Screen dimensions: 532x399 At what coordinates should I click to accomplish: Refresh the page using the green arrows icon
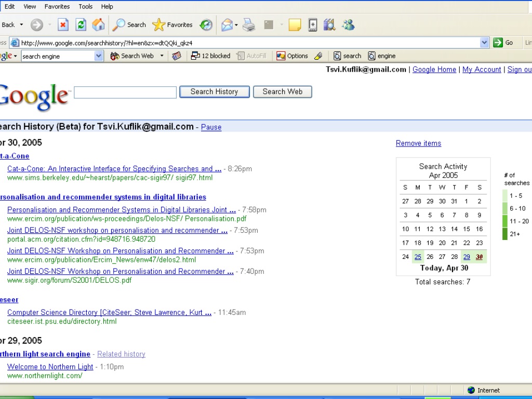coord(81,25)
